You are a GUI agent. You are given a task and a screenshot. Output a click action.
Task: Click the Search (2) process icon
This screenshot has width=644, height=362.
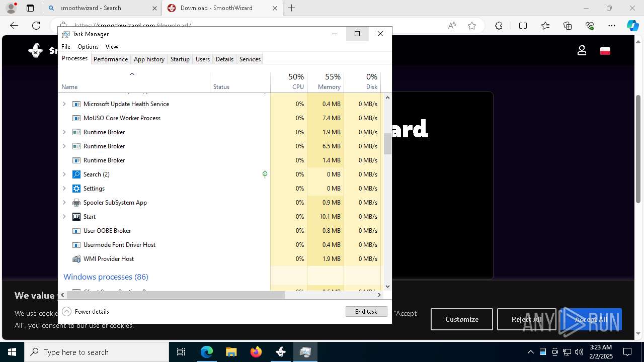click(76, 174)
